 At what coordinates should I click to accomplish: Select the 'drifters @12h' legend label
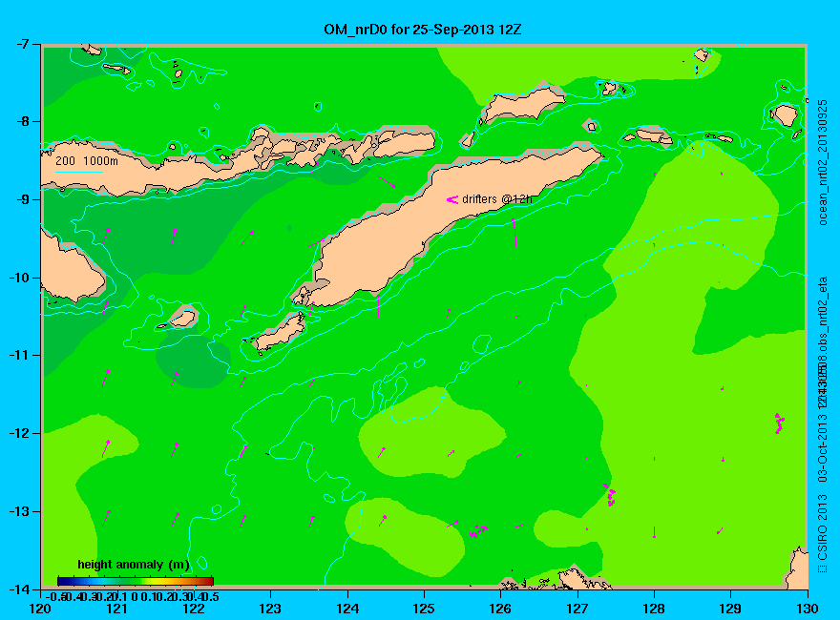click(x=496, y=199)
